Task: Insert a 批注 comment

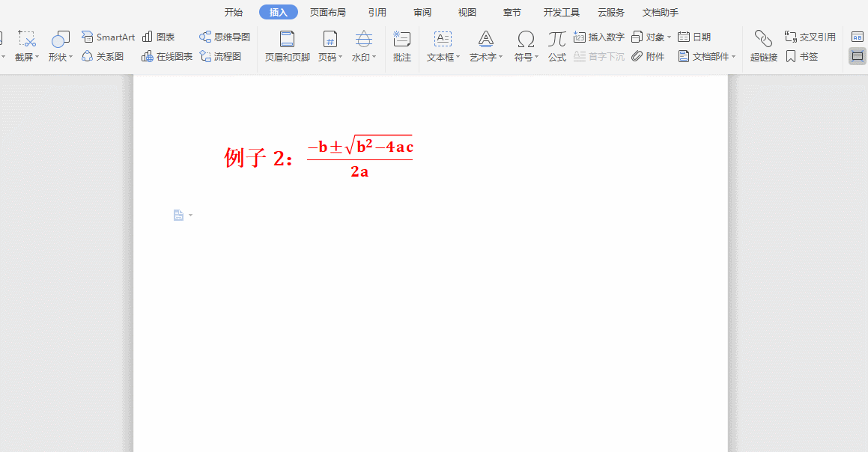Action: [401, 45]
